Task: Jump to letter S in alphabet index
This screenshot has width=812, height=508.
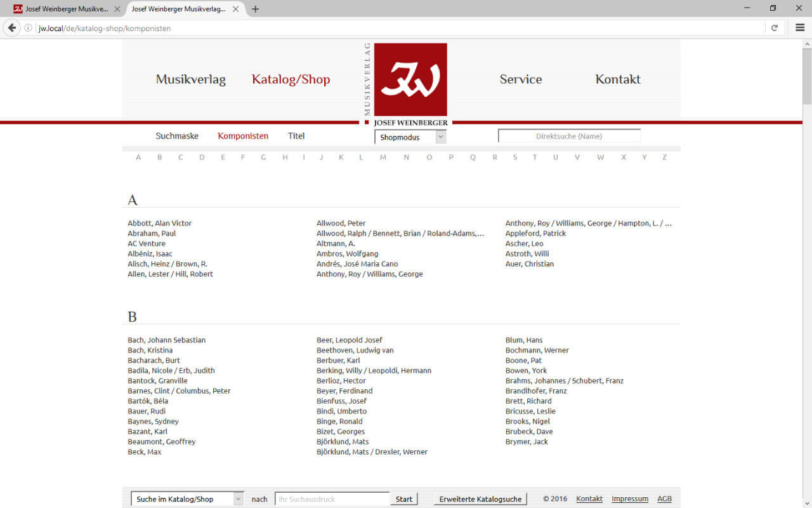Action: tap(515, 157)
